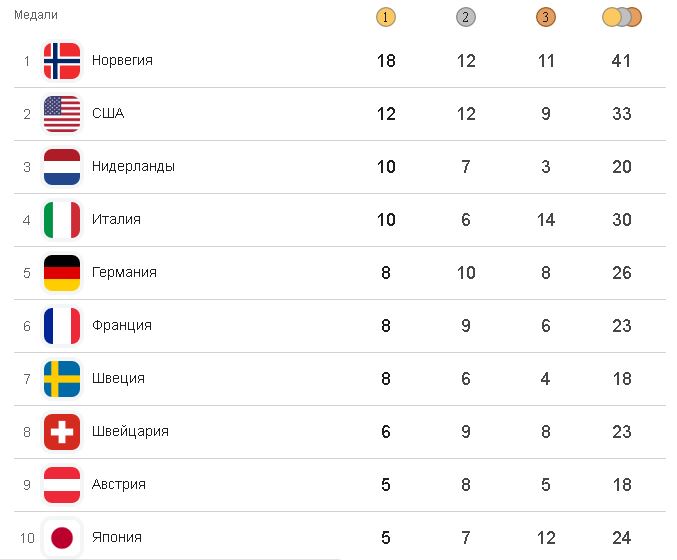Sort by gold medal column icon
The image size is (677, 560).
[x=386, y=17]
